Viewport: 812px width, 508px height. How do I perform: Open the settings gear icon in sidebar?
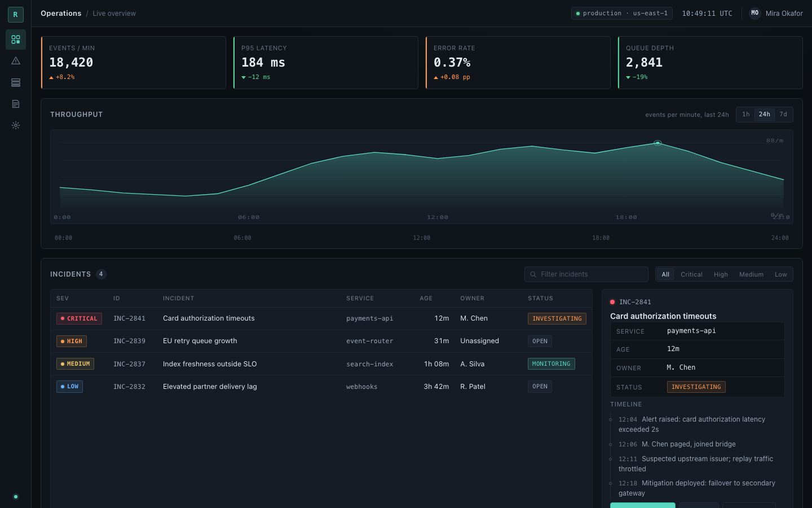click(x=16, y=125)
